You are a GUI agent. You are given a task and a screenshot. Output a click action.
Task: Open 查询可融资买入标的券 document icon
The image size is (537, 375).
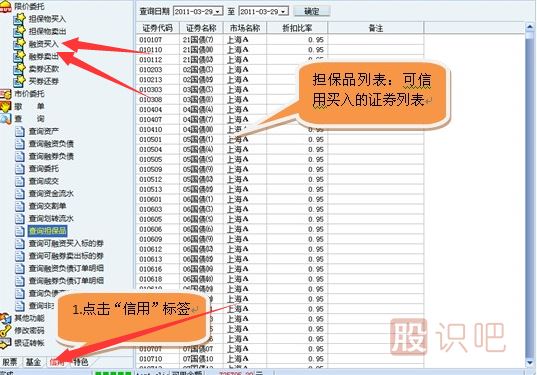coord(20,243)
